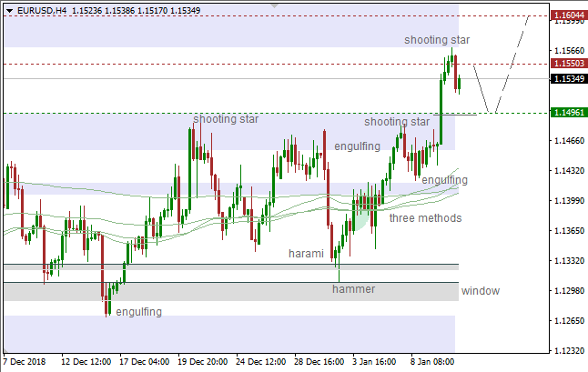Select the 'harami' pattern label
The height and width of the screenshot is (372, 588).
coord(305,253)
